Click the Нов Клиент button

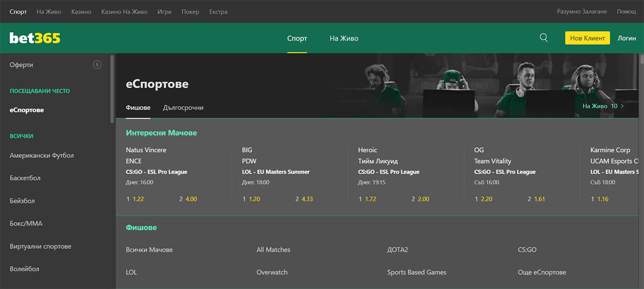[x=587, y=38]
